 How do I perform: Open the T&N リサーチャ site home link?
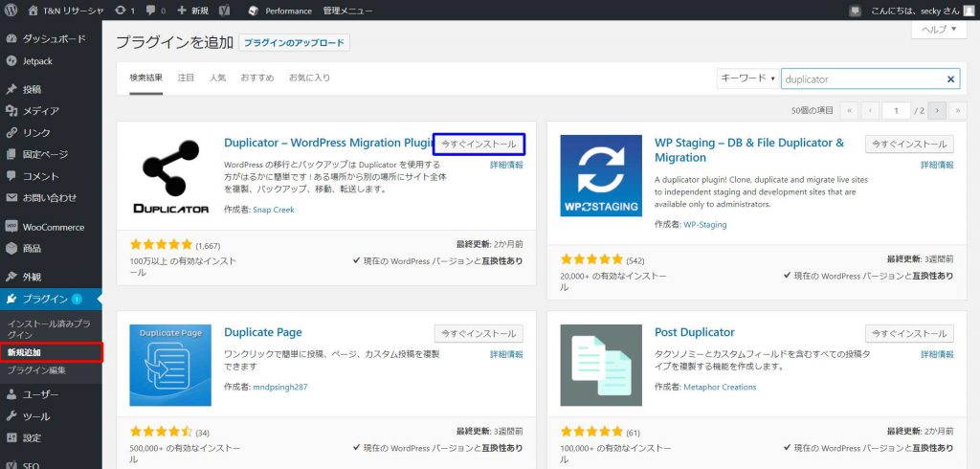(x=67, y=11)
